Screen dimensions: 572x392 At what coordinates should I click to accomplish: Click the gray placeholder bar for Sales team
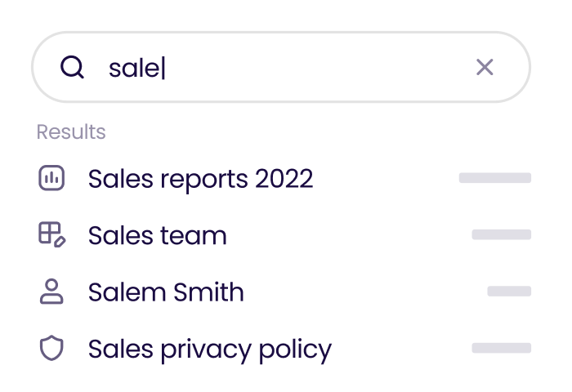pos(501,235)
